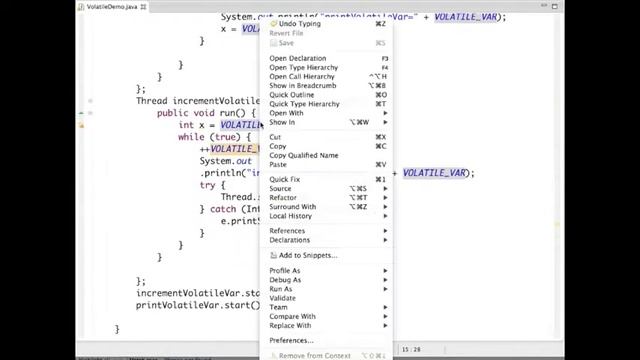
Task: Expand the Refactor submenu
Action: tap(327, 198)
